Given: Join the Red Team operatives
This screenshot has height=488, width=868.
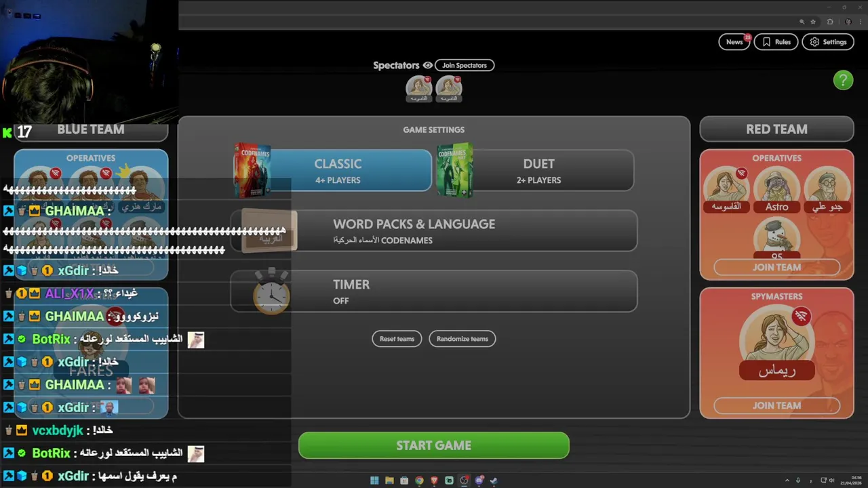Looking at the screenshot, I should pos(776,267).
